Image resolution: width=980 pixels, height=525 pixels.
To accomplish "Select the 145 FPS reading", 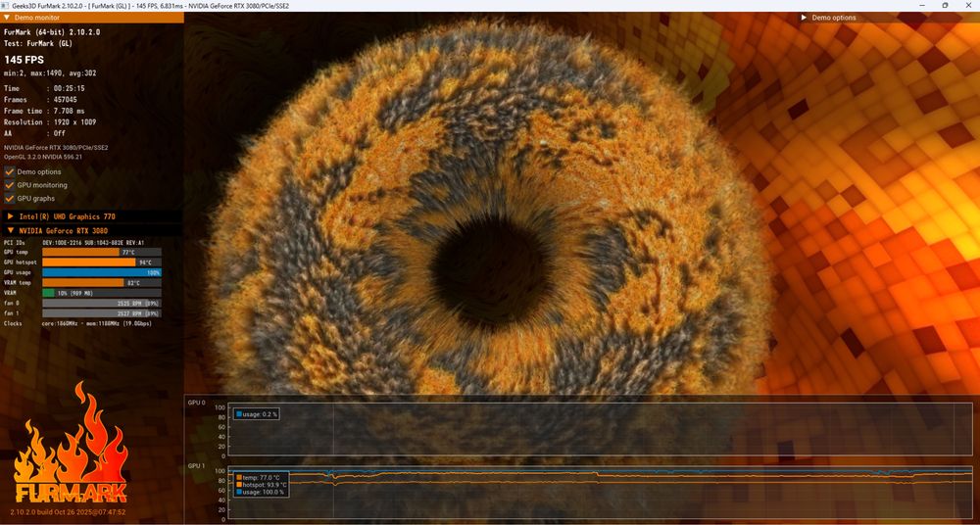I will (x=24, y=60).
